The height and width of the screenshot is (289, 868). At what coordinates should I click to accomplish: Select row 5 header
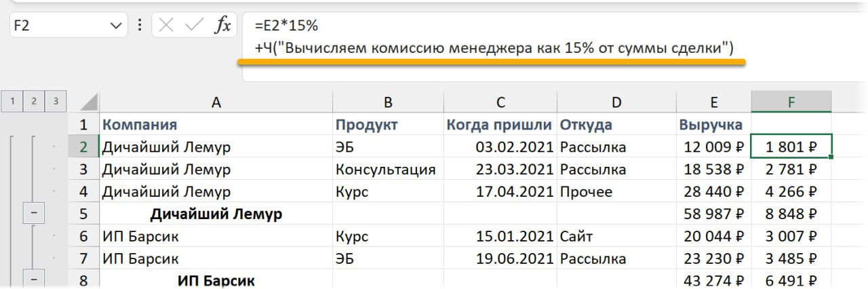click(84, 214)
